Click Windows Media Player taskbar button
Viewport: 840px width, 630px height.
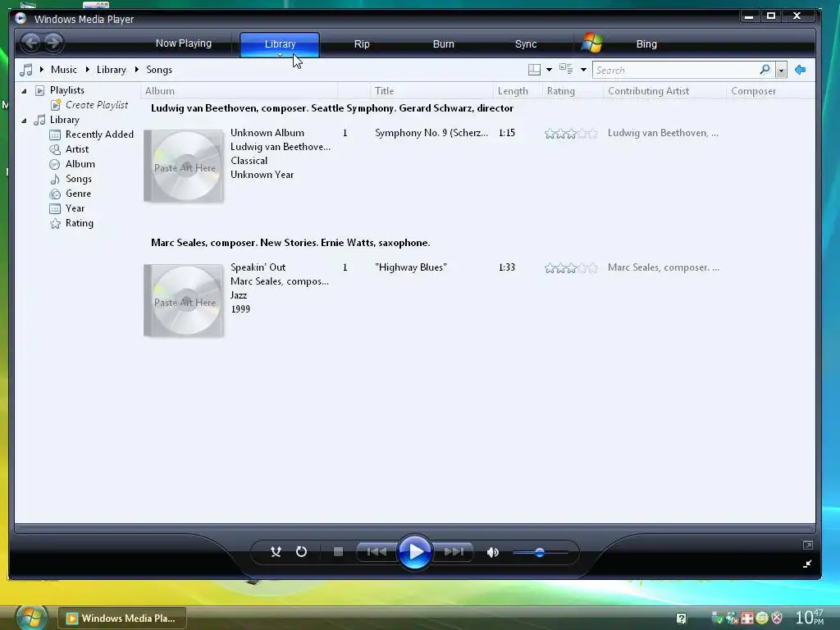point(121,619)
